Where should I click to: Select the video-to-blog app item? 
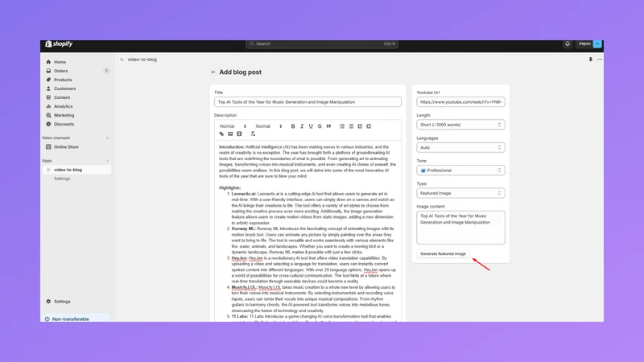click(76, 170)
